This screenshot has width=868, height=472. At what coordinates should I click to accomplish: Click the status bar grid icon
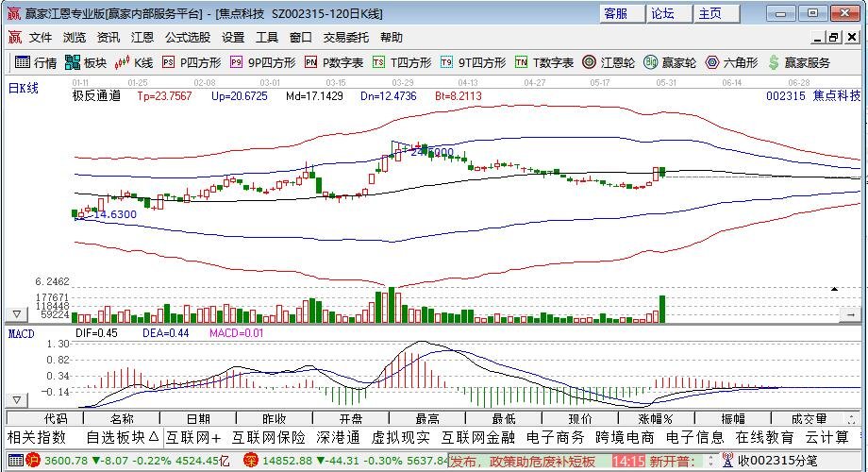tap(16, 461)
